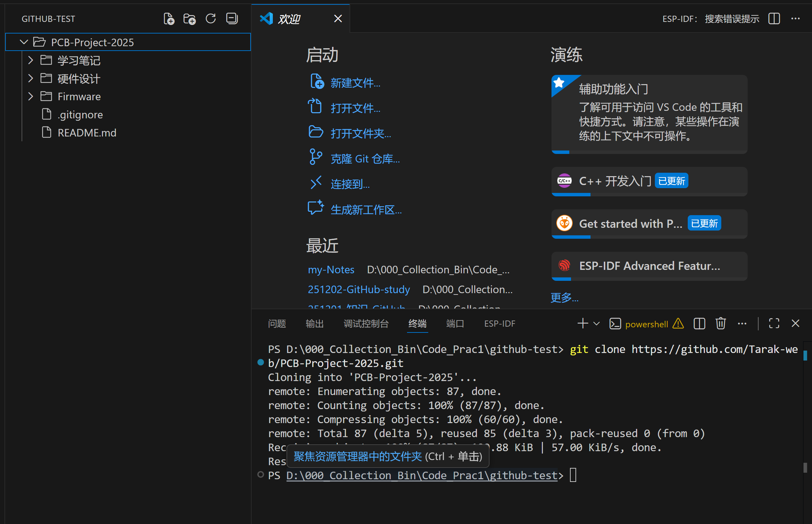This screenshot has width=812, height=524.
Task: Switch to the ESP-IDF panel tab
Action: (499, 324)
